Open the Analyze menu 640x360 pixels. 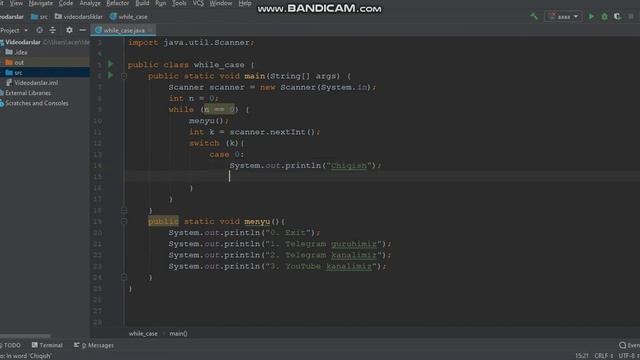point(90,3)
